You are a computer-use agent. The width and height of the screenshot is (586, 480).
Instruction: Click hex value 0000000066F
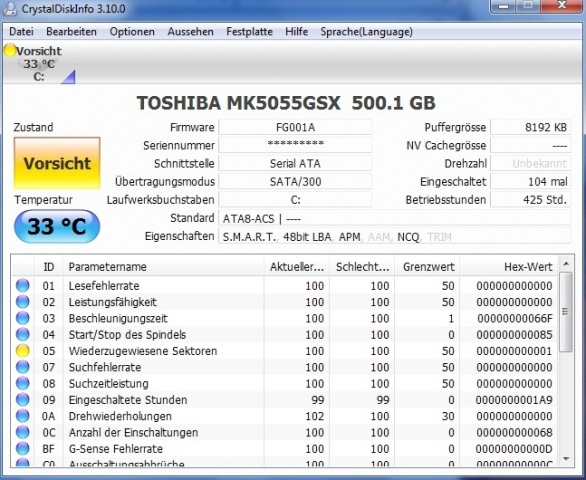tap(515, 319)
